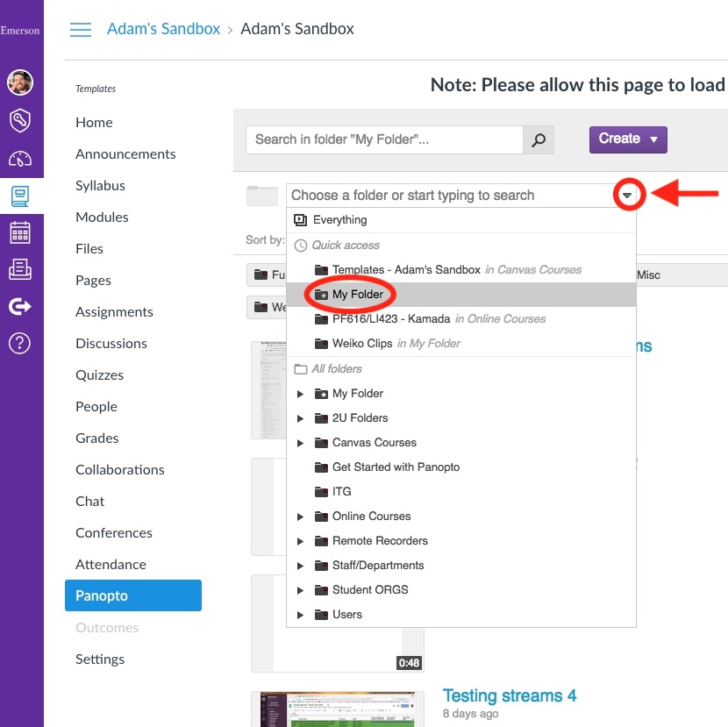Expand the Canvas Courses tree node
Viewport: 728px width, 727px height.
click(300, 444)
